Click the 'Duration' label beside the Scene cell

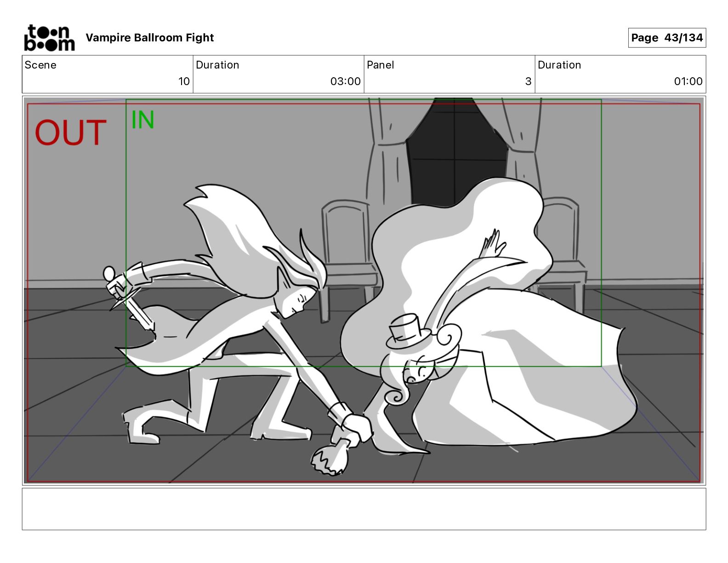(x=217, y=65)
